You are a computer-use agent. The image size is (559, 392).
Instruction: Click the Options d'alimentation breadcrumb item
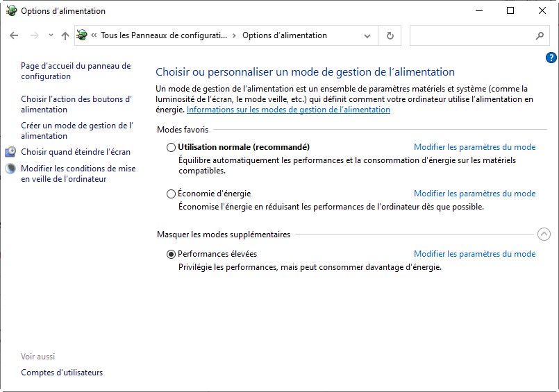point(284,35)
